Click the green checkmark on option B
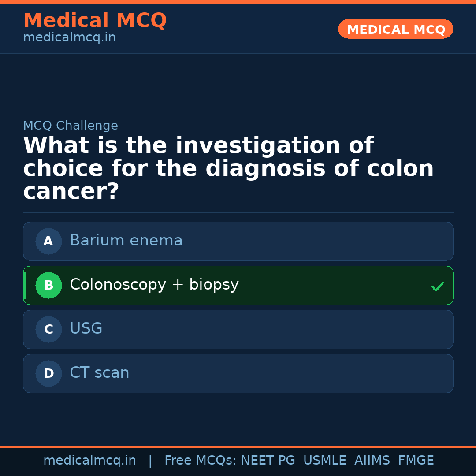476x476 pixels. coord(437,286)
